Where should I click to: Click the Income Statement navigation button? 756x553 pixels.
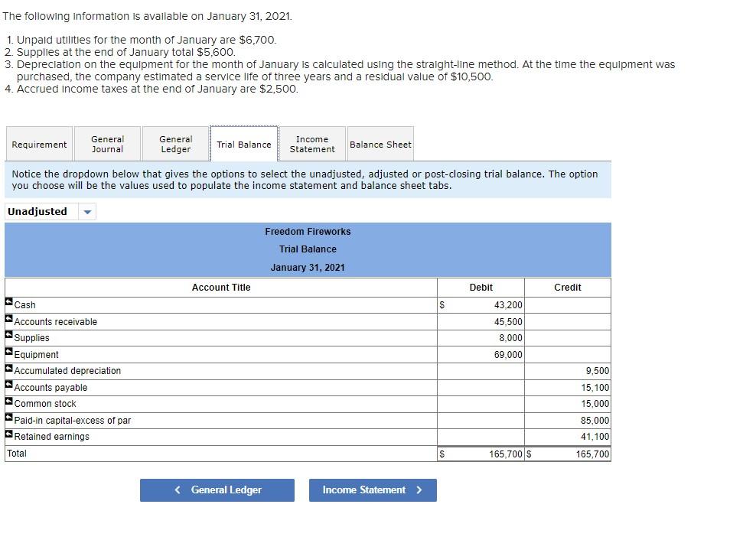[373, 490]
